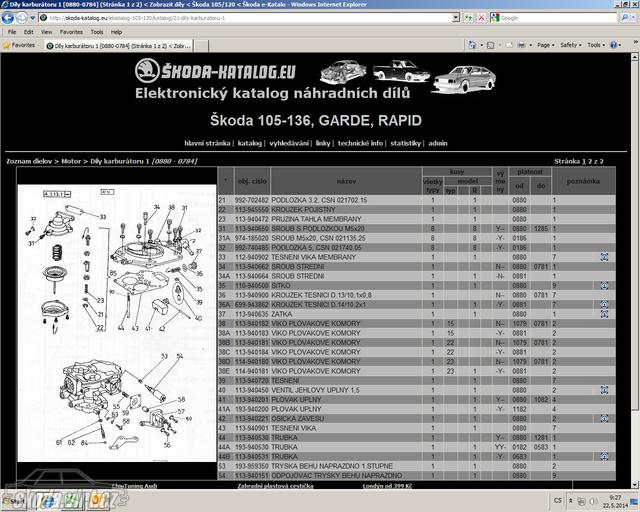
Task: Click the Windows Start button
Action: coord(13,501)
